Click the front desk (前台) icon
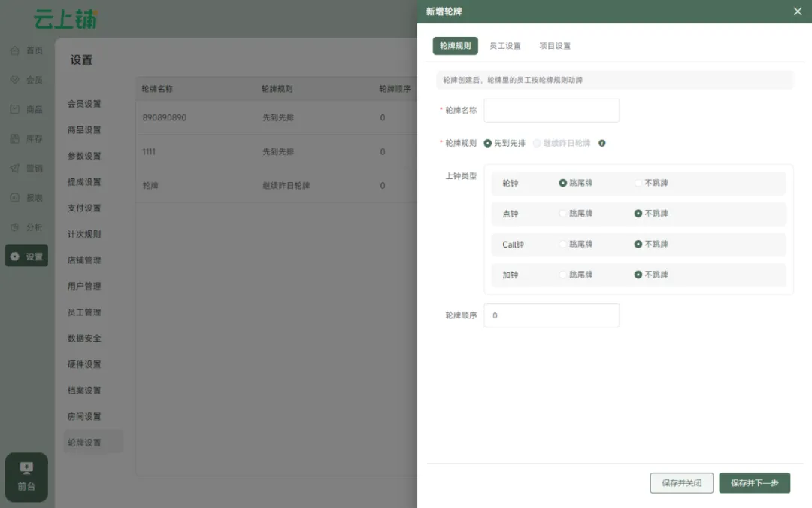812x508 pixels. [26, 468]
